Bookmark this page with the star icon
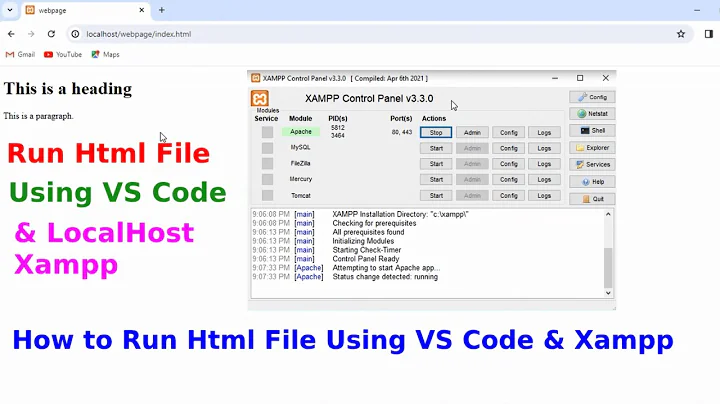The width and height of the screenshot is (720, 404). coord(681,34)
